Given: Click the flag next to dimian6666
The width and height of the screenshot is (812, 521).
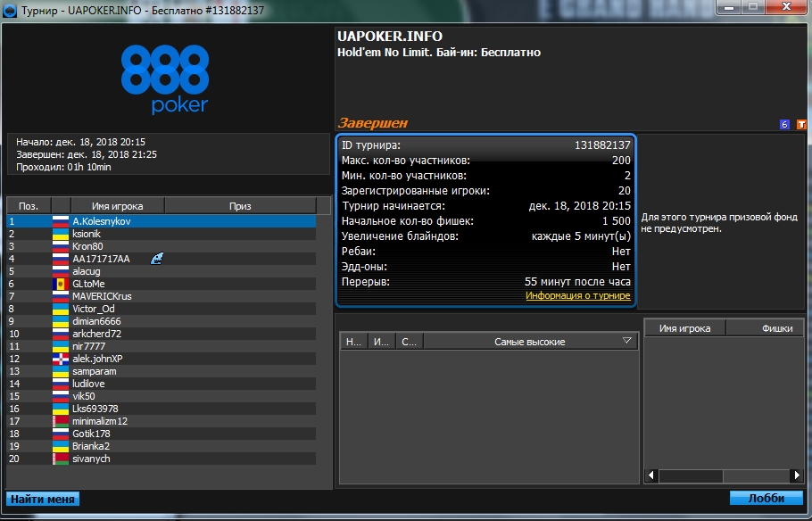Looking at the screenshot, I should pos(61,321).
